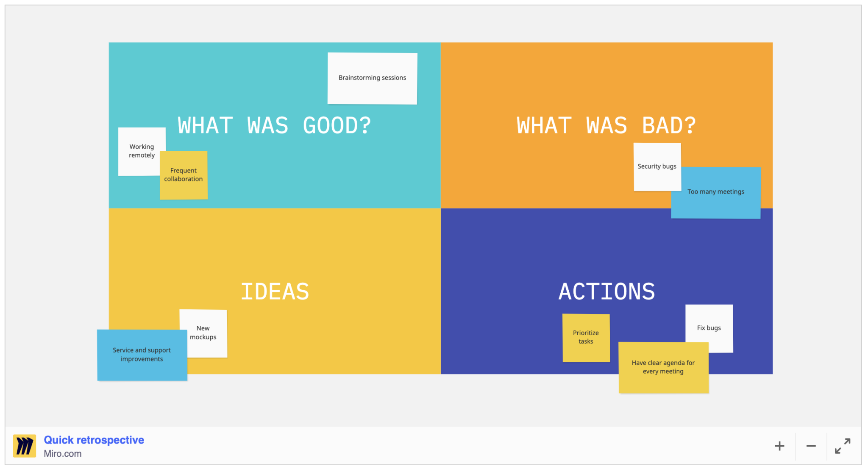Zoom in using the plus icon
The height and width of the screenshot is (469, 868).
tap(779, 446)
